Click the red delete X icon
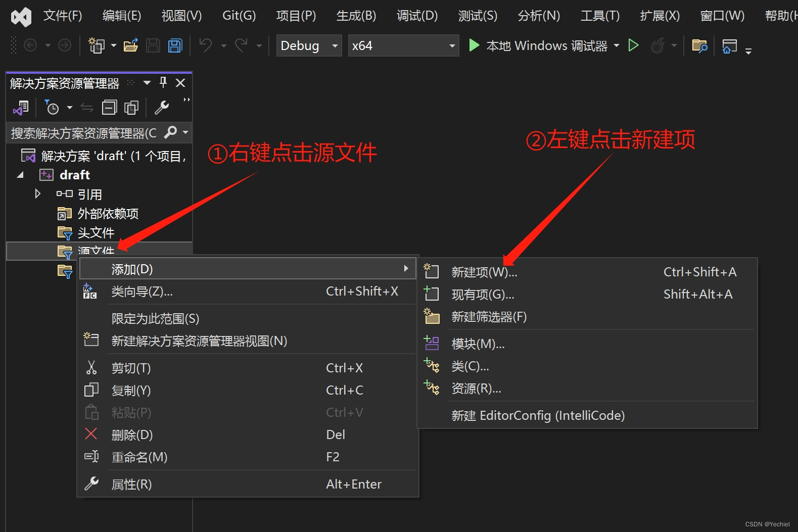This screenshot has height=532, width=798. click(x=91, y=433)
